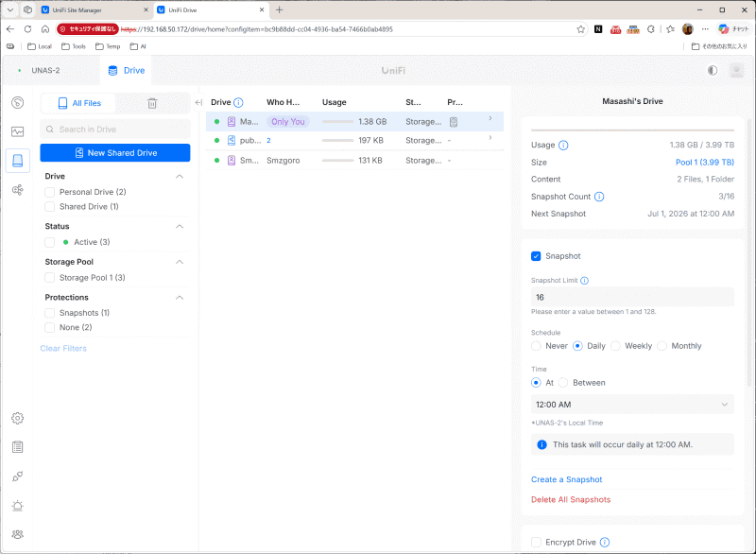
Task: Switch to the All Files tab
Action: [x=78, y=103]
